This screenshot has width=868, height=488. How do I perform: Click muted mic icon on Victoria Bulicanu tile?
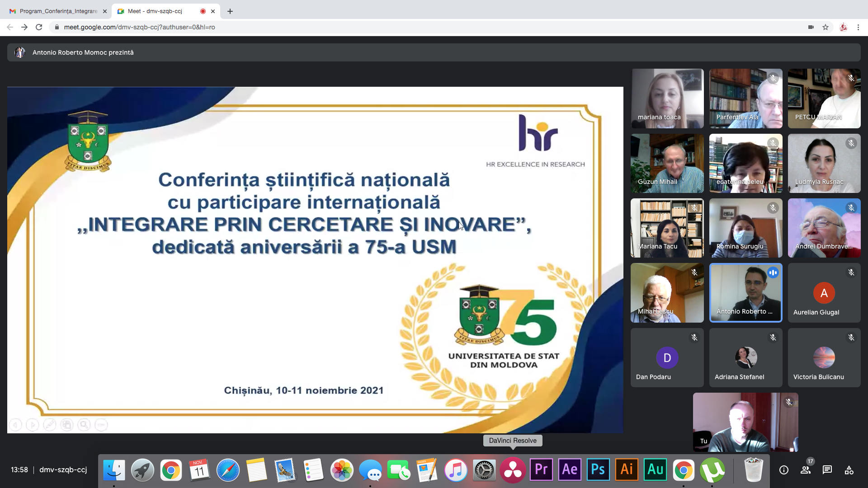[x=851, y=338]
